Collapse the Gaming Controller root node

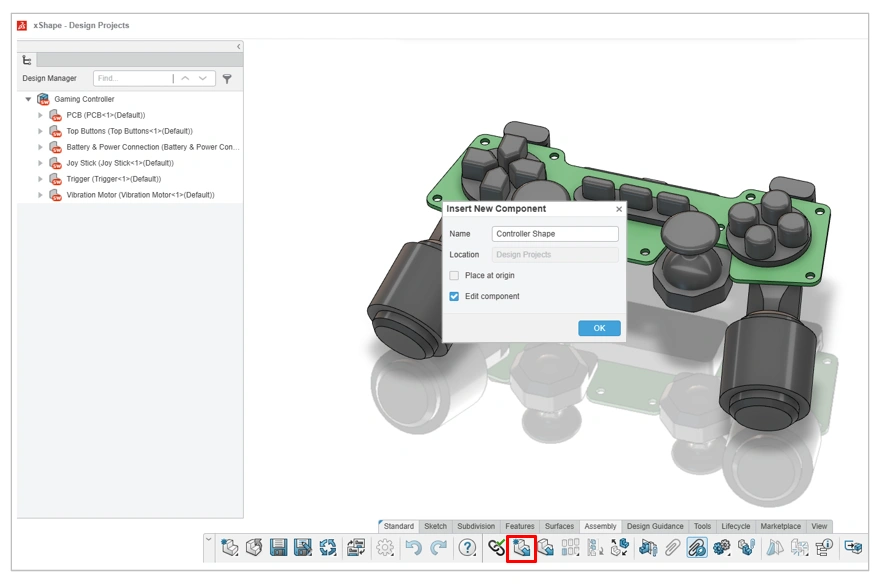click(28, 99)
